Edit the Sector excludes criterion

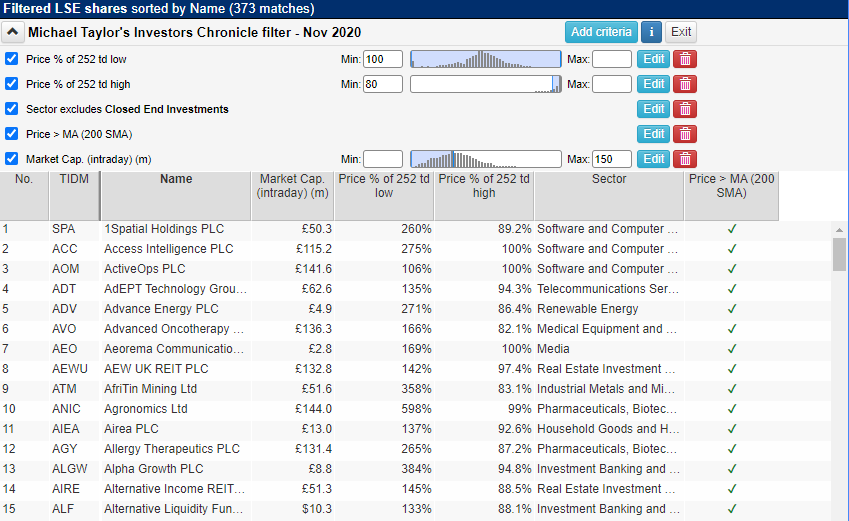coord(654,109)
